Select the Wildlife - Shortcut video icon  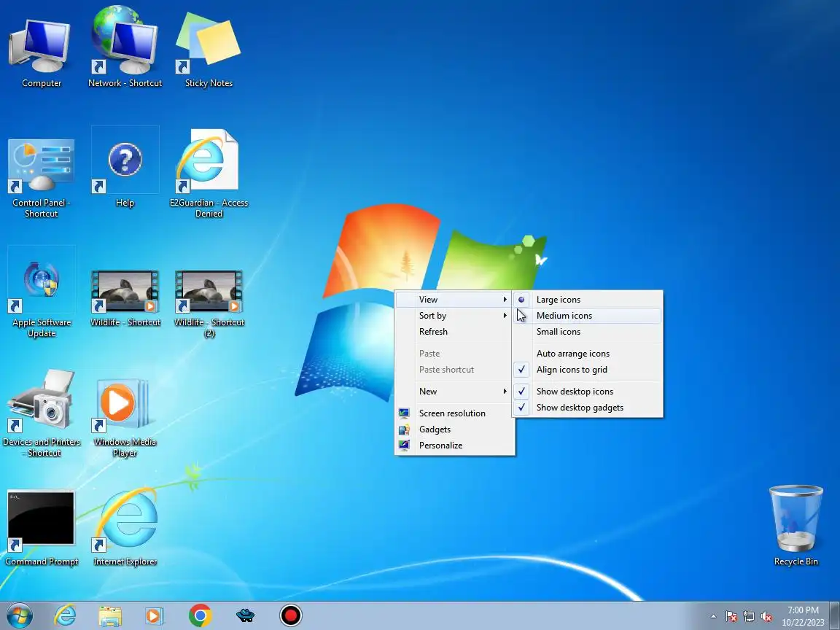(x=125, y=298)
